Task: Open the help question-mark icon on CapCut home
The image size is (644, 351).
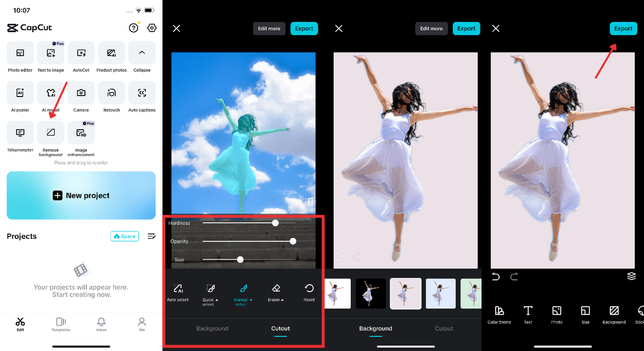Action: pyautogui.click(x=133, y=28)
